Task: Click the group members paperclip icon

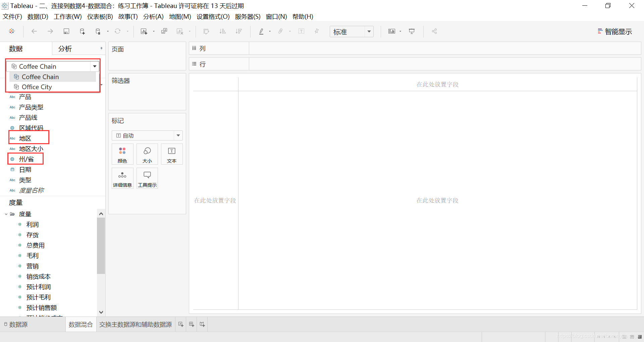Action: click(280, 31)
